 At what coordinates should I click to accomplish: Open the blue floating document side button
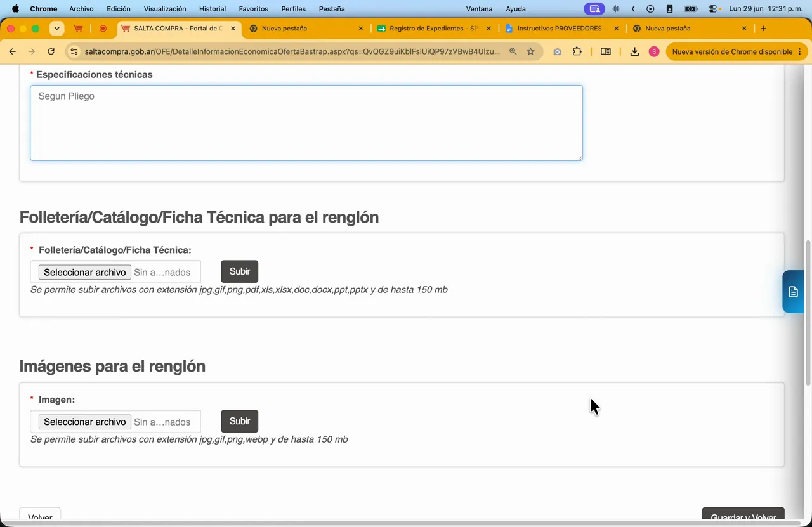pos(793,292)
